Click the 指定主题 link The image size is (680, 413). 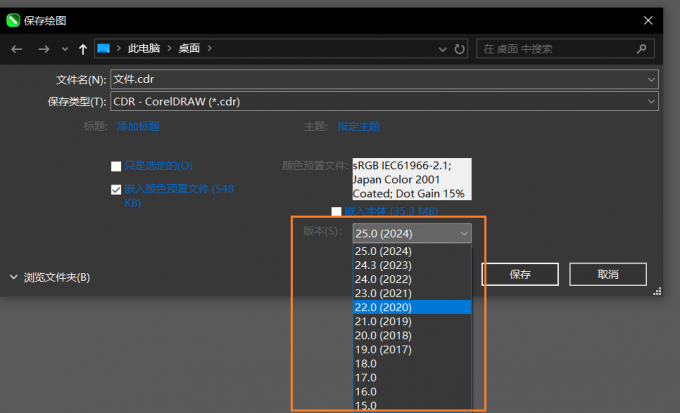click(x=359, y=126)
